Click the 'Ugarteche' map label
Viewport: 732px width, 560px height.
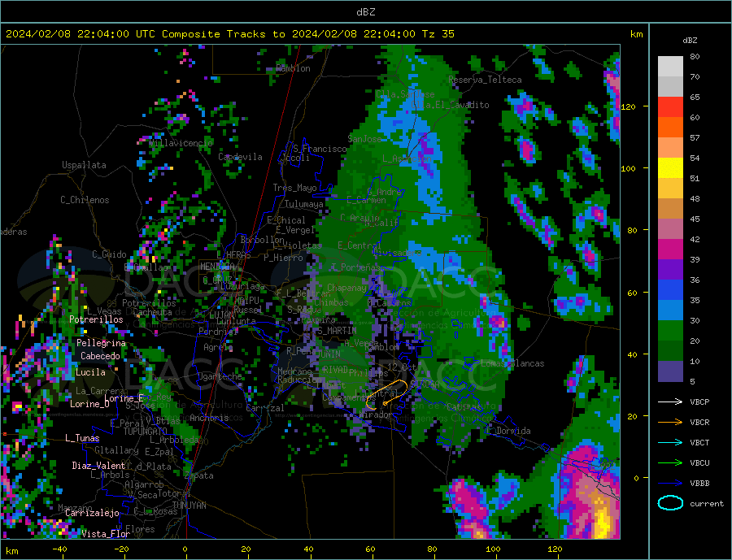[220, 376]
